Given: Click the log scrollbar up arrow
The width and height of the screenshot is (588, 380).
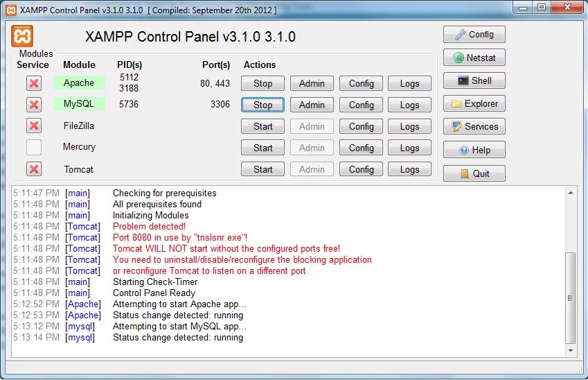Looking at the screenshot, I should [571, 193].
